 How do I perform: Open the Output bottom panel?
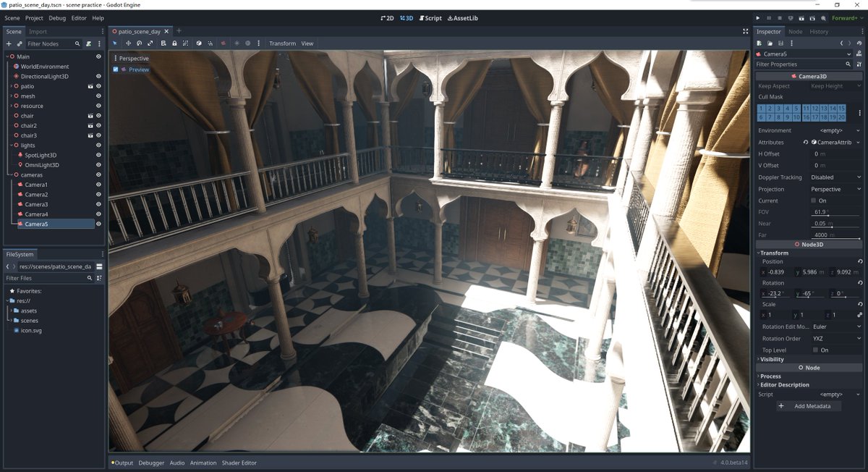(122, 463)
